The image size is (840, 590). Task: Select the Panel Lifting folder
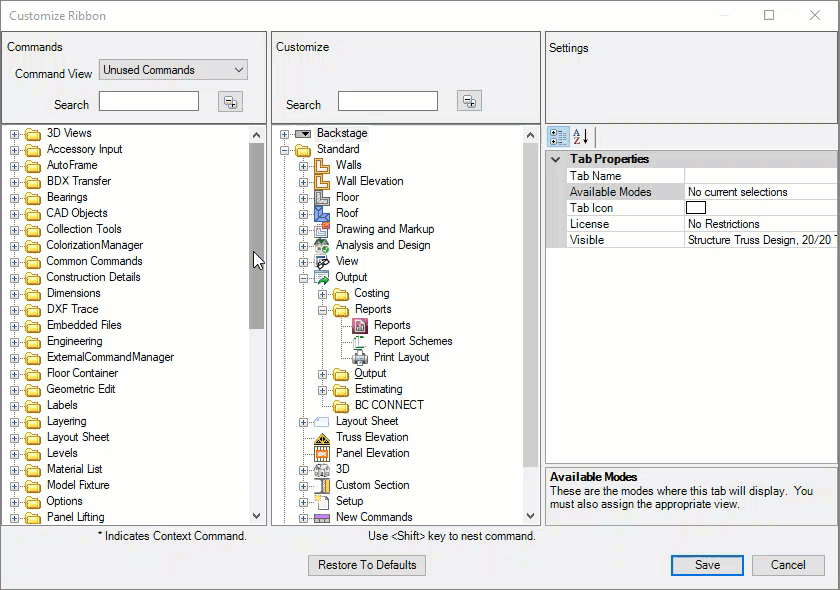[x=76, y=518]
